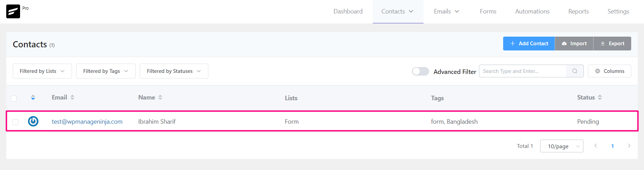Sort contacts by the ID arrows icon
The image size is (644, 170).
[33, 97]
